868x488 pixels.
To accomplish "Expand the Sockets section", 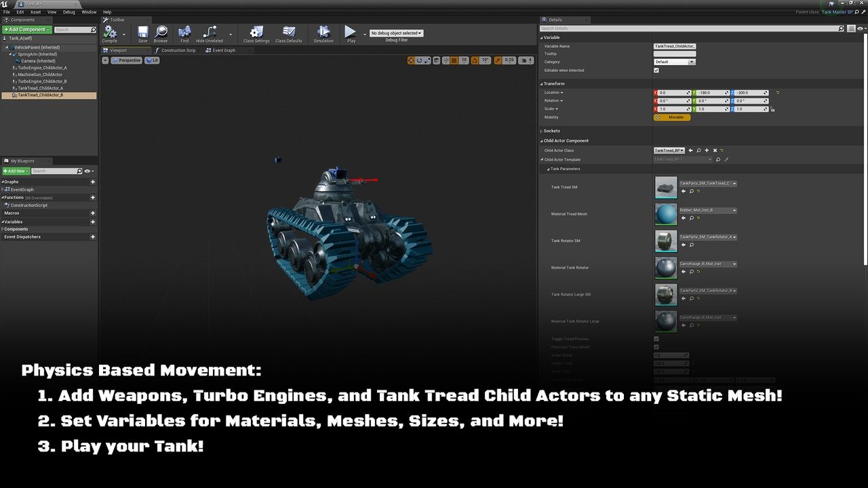I will tap(551, 131).
